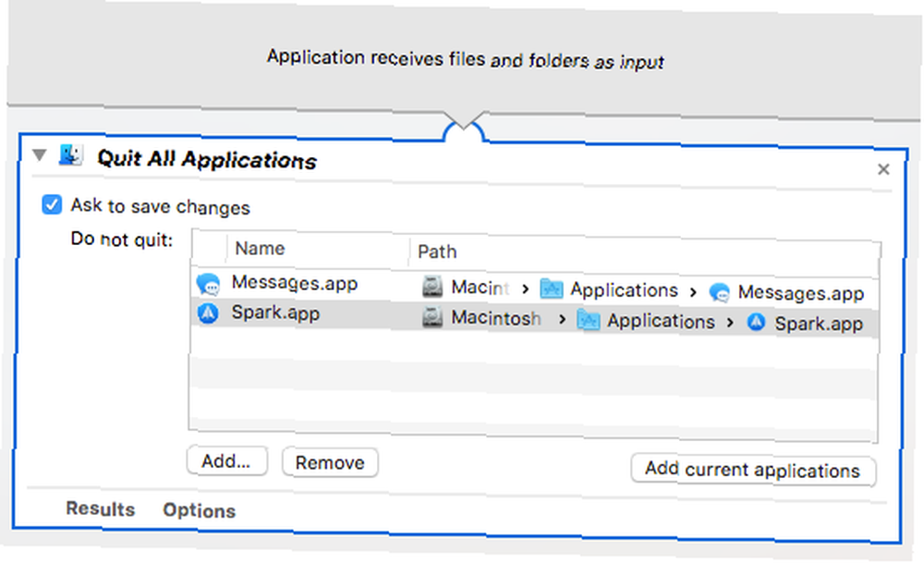Click Spark.app text at end of path
The height and width of the screenshot is (563, 924).
[x=819, y=324]
